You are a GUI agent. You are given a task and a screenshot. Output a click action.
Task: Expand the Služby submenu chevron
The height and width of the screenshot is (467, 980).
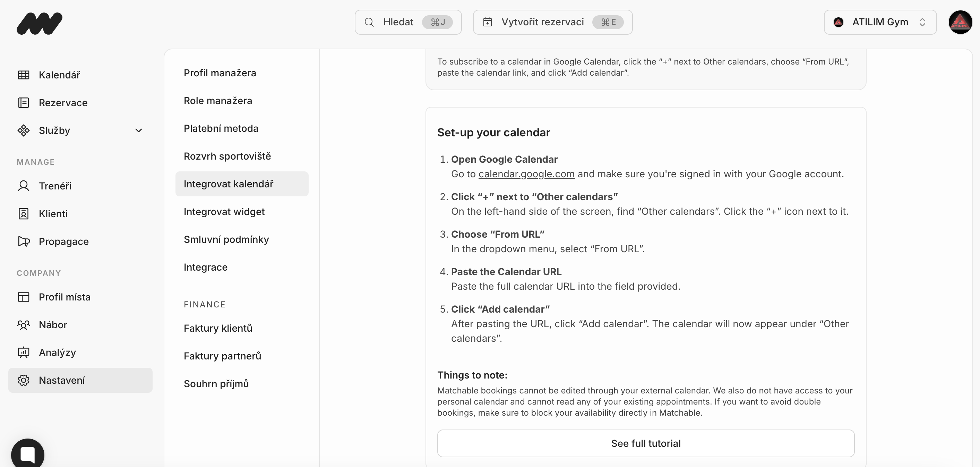139,130
